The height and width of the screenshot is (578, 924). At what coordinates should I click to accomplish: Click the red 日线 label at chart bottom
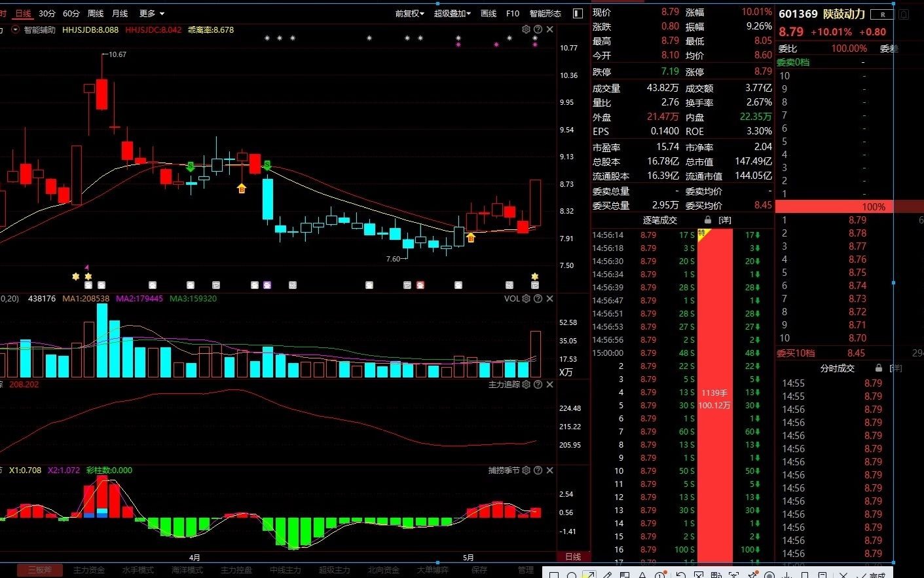pos(573,556)
